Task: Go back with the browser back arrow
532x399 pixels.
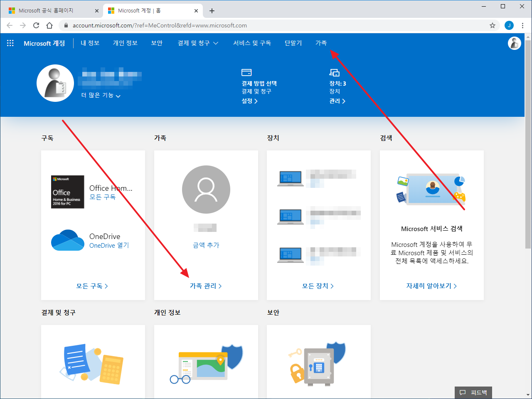Action: pyautogui.click(x=10, y=25)
